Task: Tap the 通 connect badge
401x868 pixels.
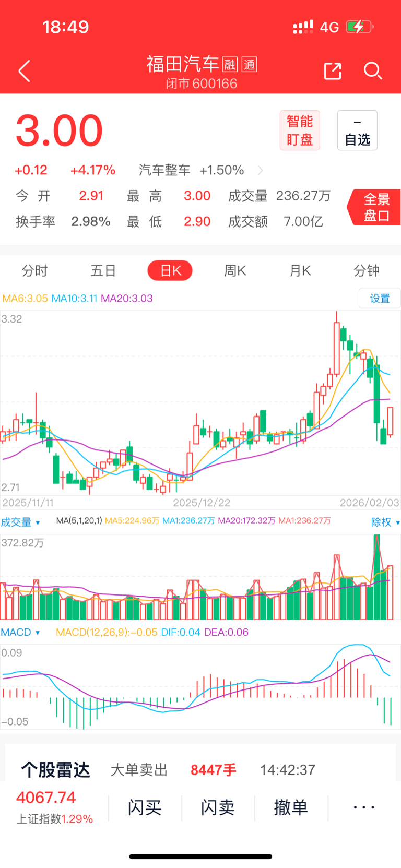Action: (250, 65)
